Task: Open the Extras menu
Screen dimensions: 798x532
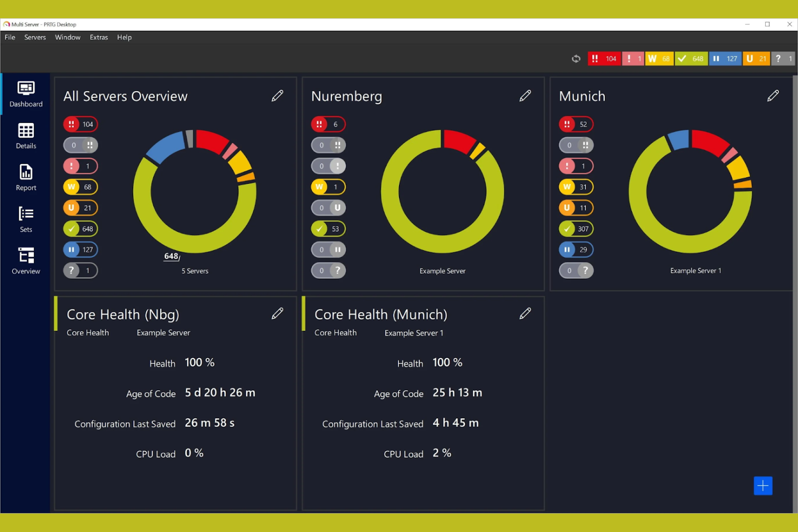Action: [x=99, y=37]
